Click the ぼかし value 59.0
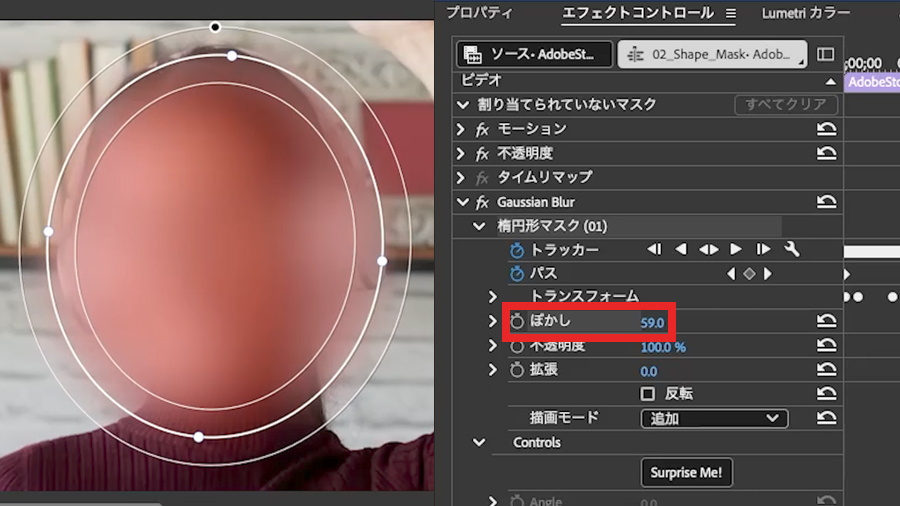The height and width of the screenshot is (506, 900). click(652, 323)
